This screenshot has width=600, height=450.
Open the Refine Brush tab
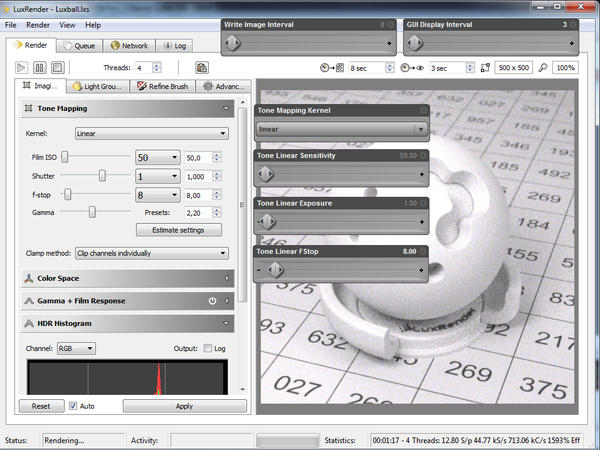163,86
